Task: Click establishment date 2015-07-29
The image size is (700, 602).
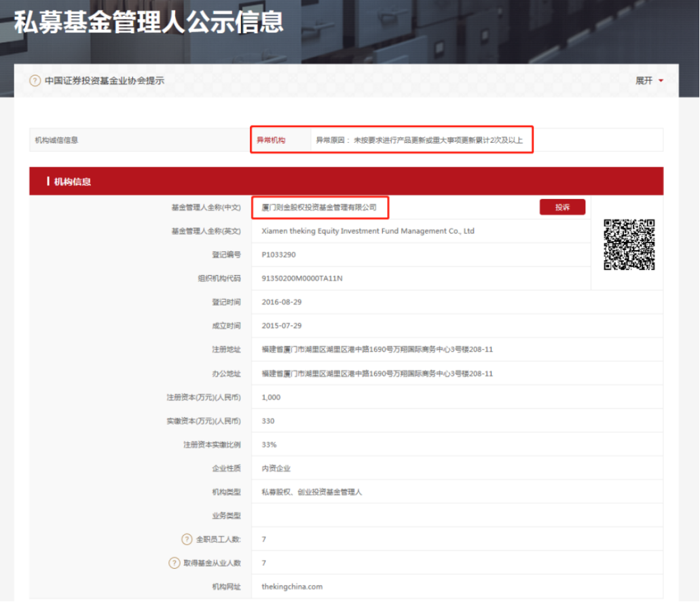Action: point(282,326)
